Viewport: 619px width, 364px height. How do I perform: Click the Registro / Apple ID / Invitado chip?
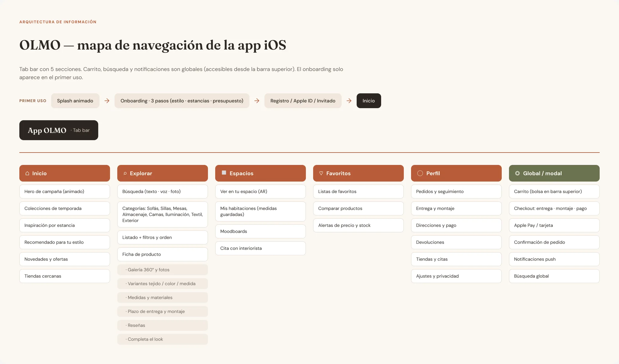[303, 101]
